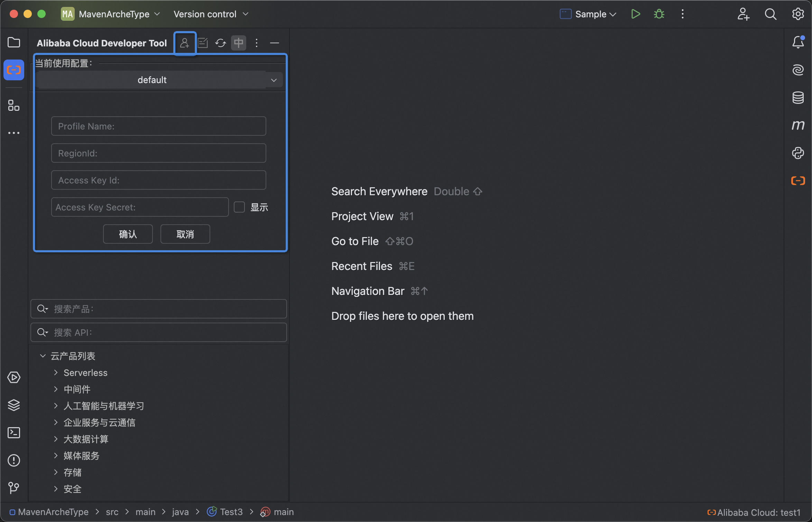812x522 pixels.
Task: Open Alibaba Cloud icon in right sidebar
Action: tap(798, 181)
